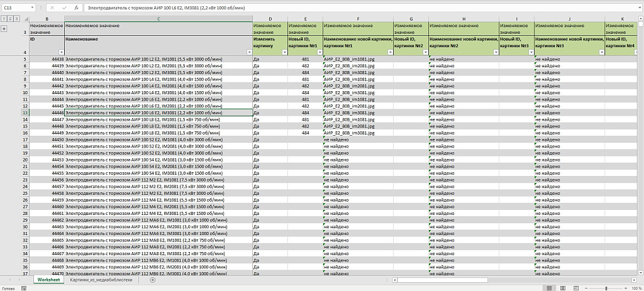Viewport: 644px width, 291px height.
Task: Open the filter dropdown for ID column
Action: tap(61, 52)
